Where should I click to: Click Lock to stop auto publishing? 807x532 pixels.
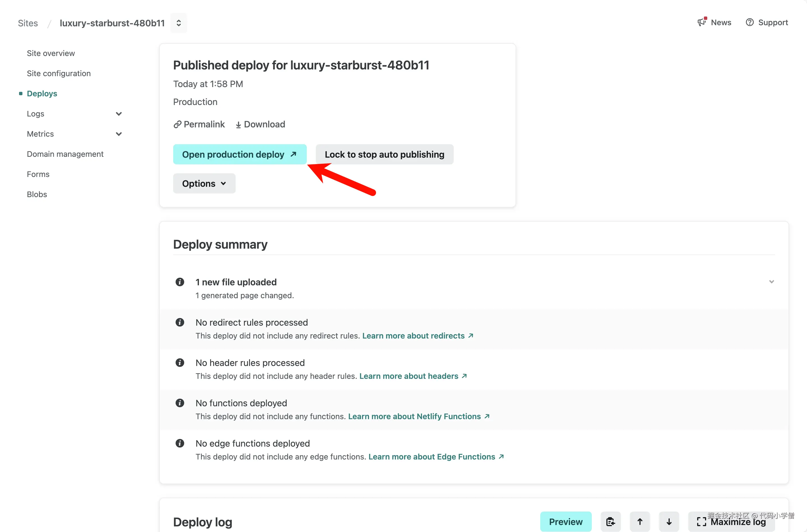pos(384,154)
